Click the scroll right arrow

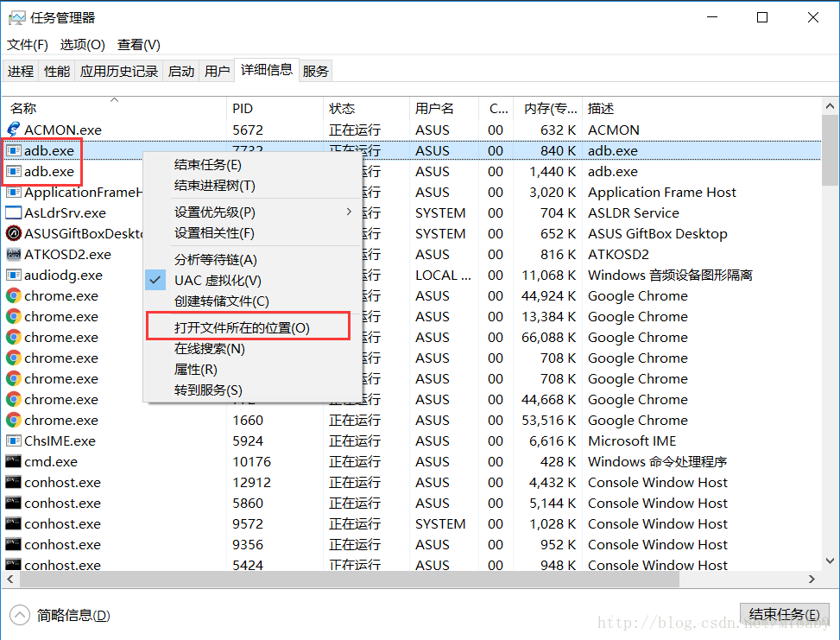pyautogui.click(x=812, y=579)
